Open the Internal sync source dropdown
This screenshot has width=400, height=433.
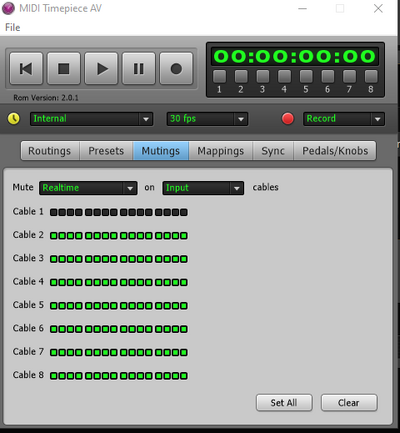92,119
